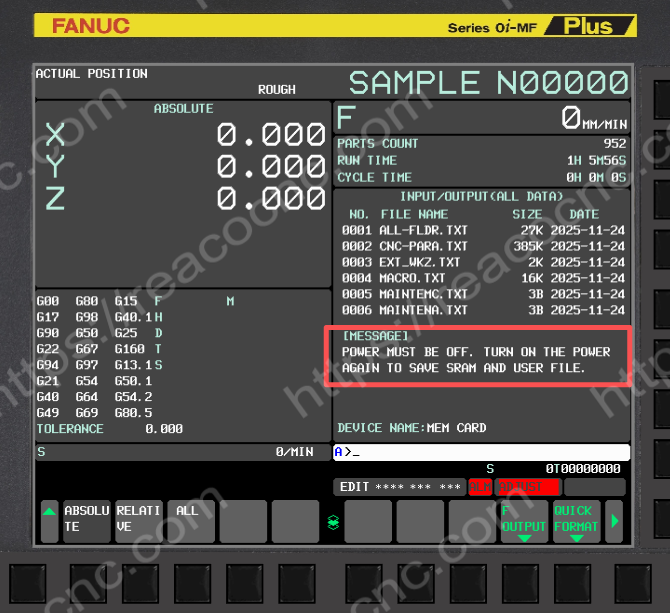
Task: Click the CYCLE TIME value
Action: [x=596, y=177]
